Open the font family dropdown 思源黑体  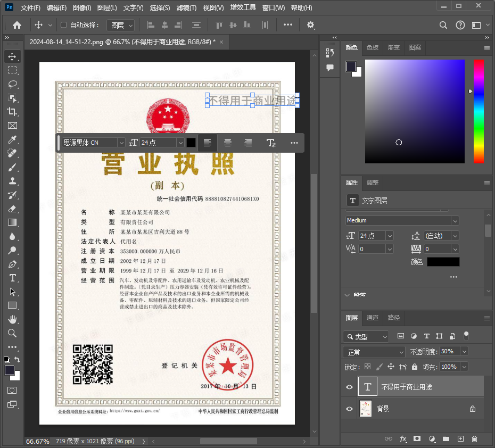93,143
